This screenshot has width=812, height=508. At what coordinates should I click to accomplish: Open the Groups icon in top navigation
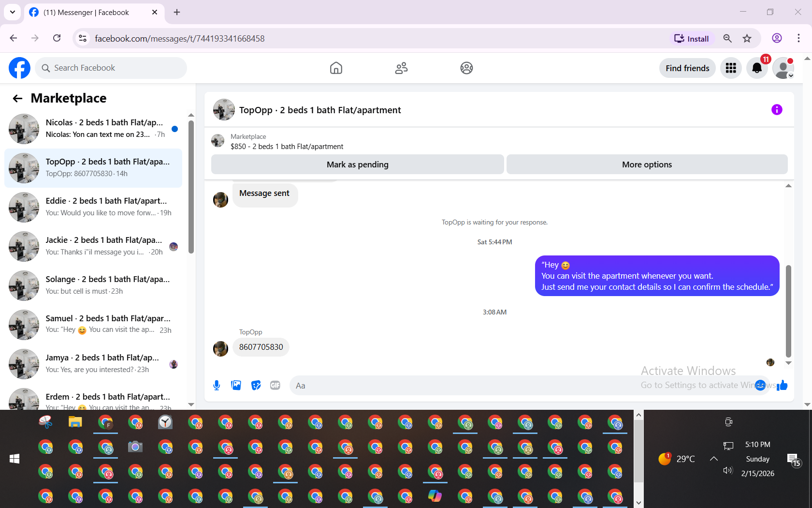tap(466, 68)
